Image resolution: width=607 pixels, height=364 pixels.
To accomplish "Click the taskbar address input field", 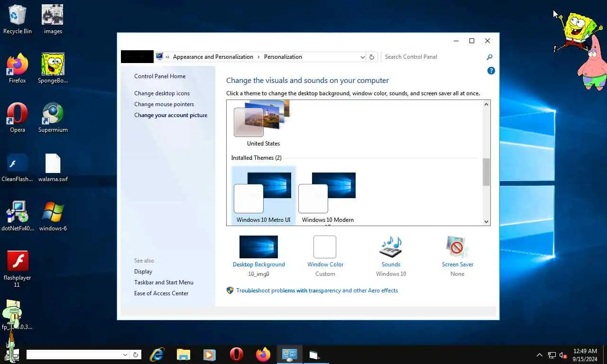I will point(74,355).
